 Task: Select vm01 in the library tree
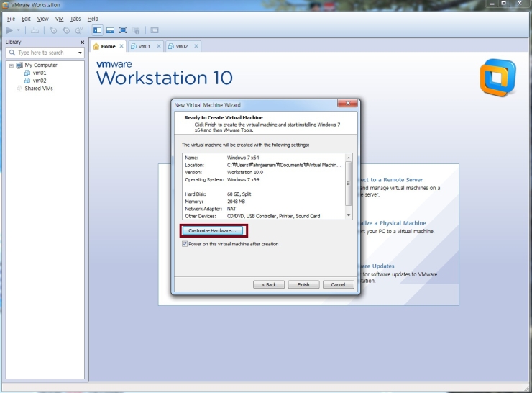coord(39,73)
